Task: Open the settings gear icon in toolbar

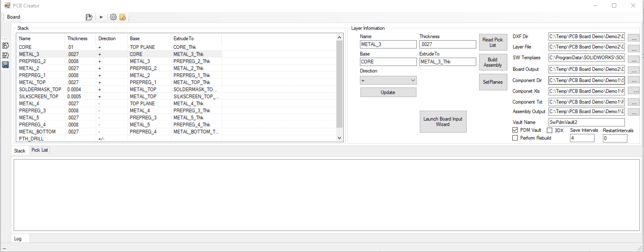Action: coord(113,17)
